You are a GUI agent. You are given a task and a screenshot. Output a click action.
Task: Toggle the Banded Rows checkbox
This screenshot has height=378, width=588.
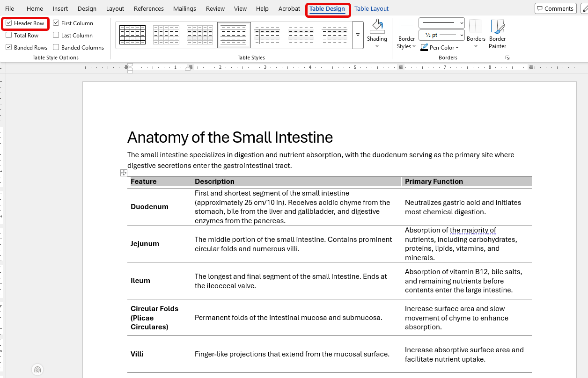pos(9,47)
